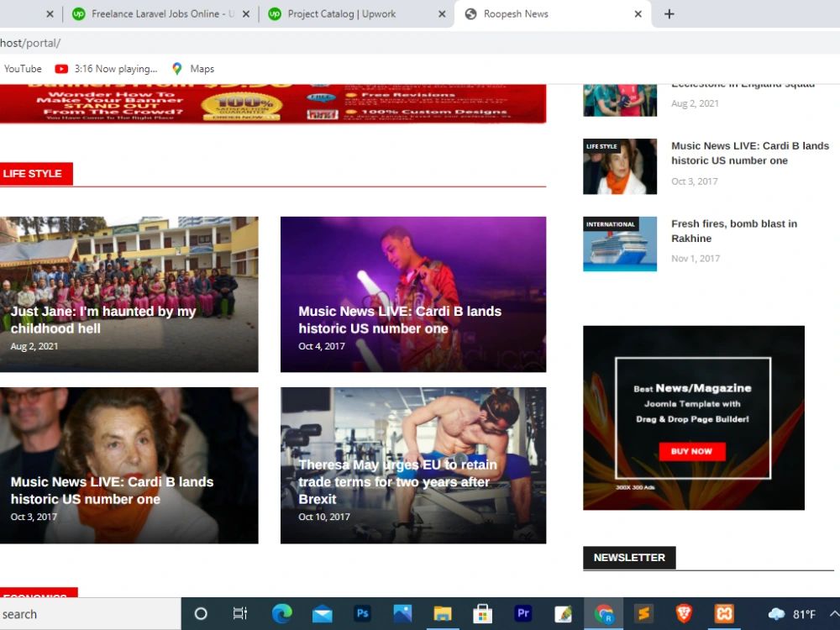840x630 pixels.
Task: Click the BUY NOW button in ad
Action: (x=691, y=451)
